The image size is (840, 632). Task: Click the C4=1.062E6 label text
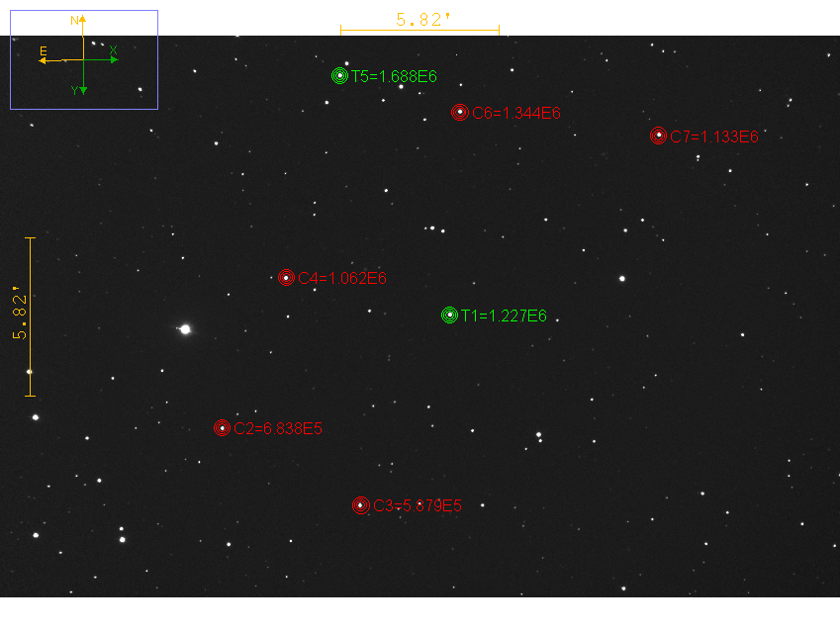pos(341,279)
